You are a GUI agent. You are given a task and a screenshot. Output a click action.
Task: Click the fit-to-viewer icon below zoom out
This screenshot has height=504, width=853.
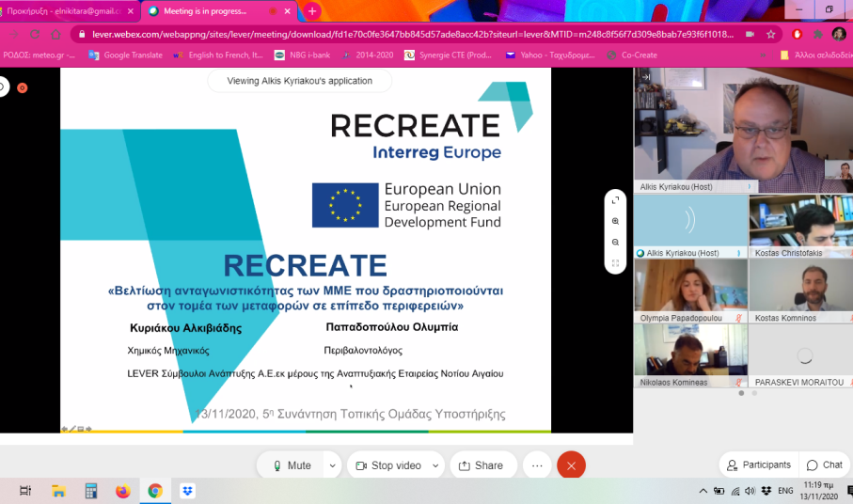click(x=615, y=263)
